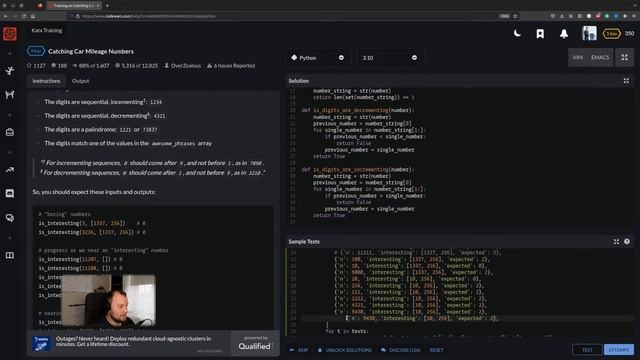This screenshot has height=360, width=640.
Task: Enable EMACS editor mode
Action: pyautogui.click(x=600, y=58)
